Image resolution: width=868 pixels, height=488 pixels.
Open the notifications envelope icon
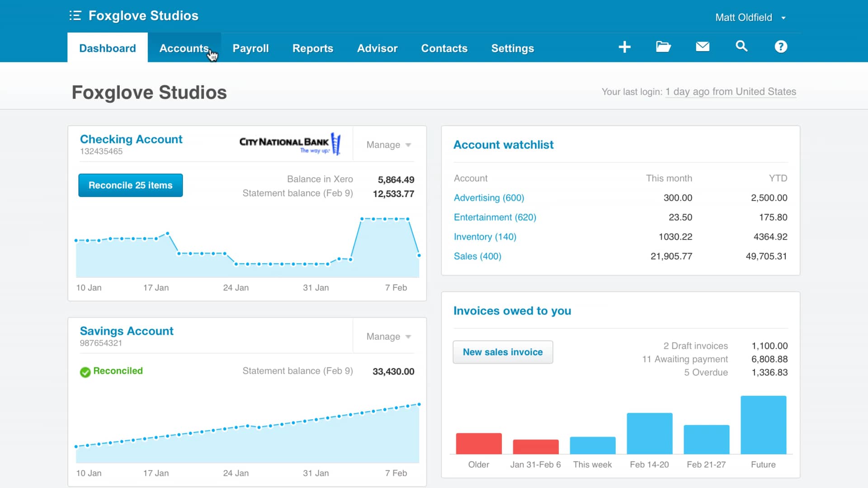[702, 47]
